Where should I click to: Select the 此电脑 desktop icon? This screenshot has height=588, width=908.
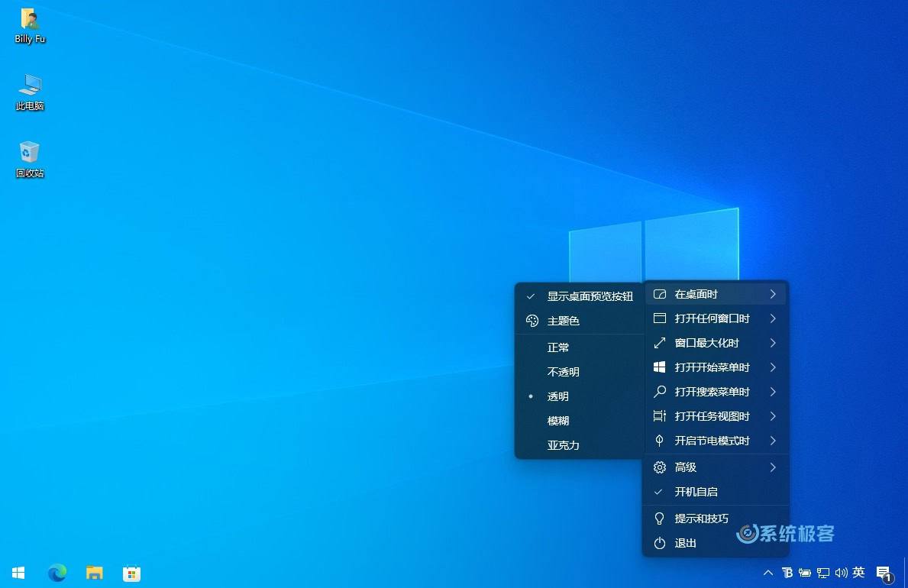click(30, 92)
